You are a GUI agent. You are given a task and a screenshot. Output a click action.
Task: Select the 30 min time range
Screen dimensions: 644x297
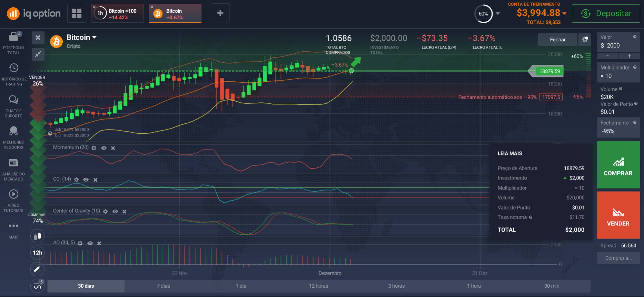[x=552, y=286]
